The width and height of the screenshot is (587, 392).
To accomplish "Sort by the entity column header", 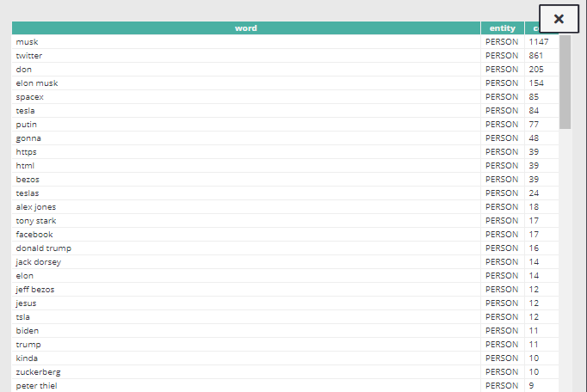I will click(x=502, y=28).
